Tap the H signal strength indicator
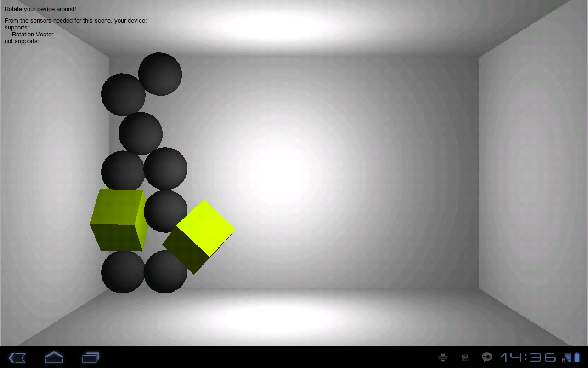Viewport: 588px width, 368px height. tap(567, 357)
